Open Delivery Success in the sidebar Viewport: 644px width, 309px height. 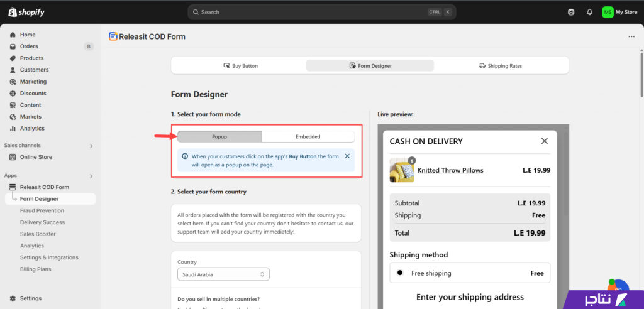(x=42, y=222)
